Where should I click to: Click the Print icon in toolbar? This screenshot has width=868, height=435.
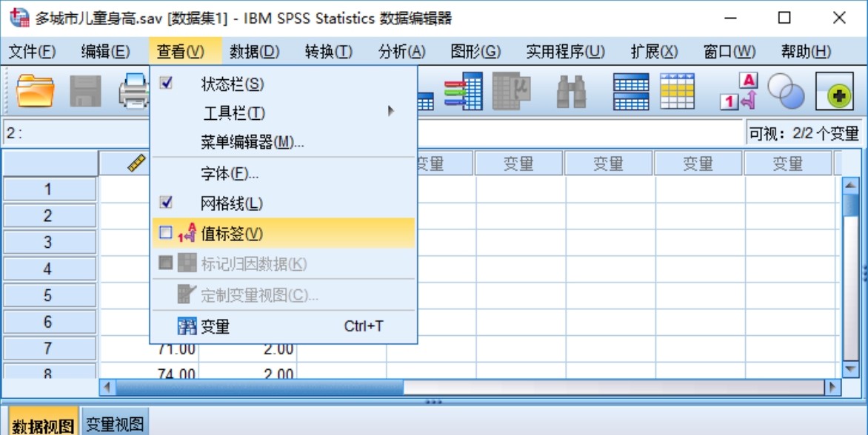click(134, 91)
